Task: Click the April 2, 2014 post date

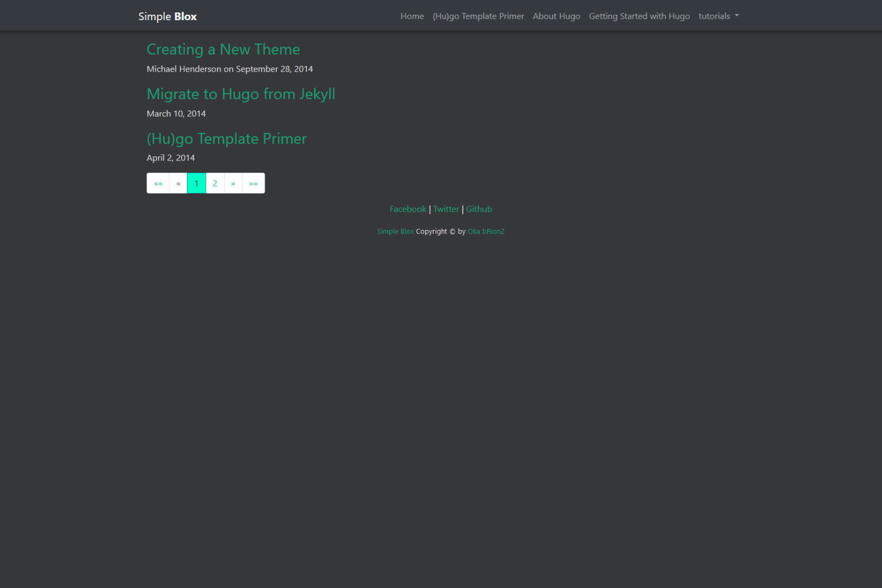Action: point(171,158)
